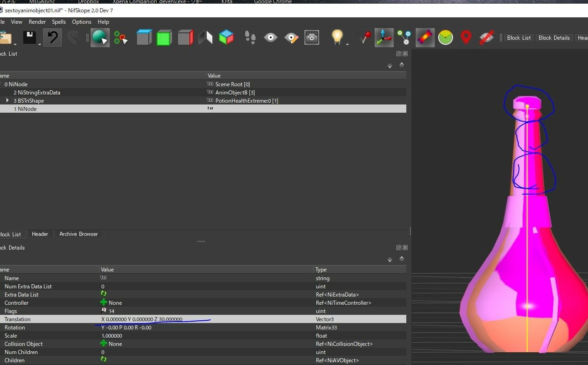Expand the 3 BSTriShape tree node
588x365 pixels.
7,100
